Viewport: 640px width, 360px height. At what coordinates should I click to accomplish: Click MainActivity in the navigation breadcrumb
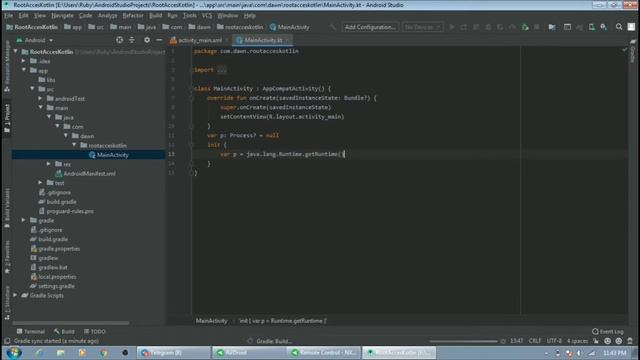[289, 27]
